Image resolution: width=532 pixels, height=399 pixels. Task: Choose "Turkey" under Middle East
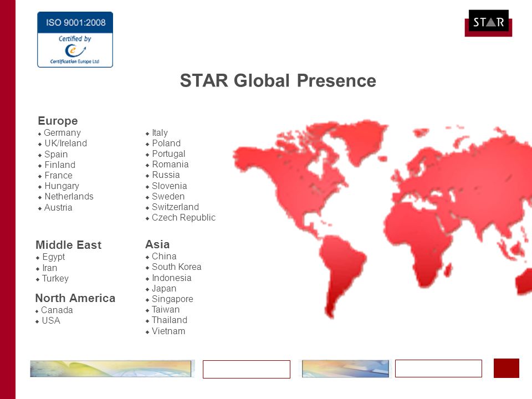pyautogui.click(x=55, y=279)
